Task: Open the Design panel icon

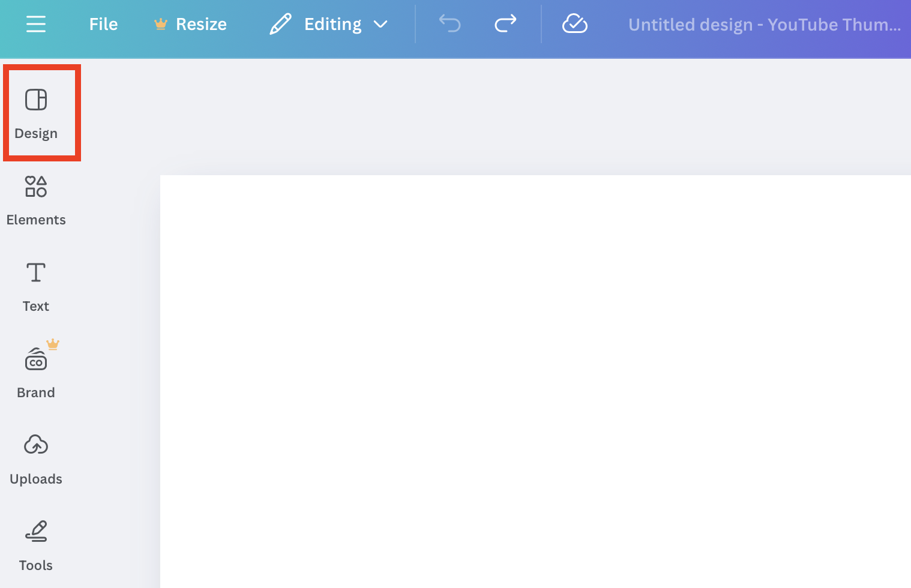Action: 36,100
